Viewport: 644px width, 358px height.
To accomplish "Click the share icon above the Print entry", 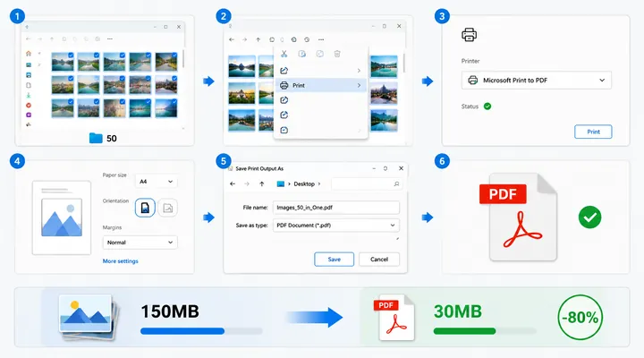I will [x=284, y=71].
